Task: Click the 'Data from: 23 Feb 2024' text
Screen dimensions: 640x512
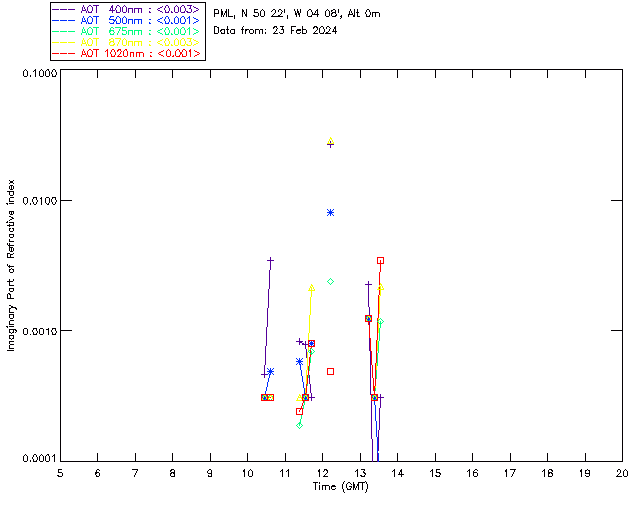Action: pyautogui.click(x=275, y=30)
